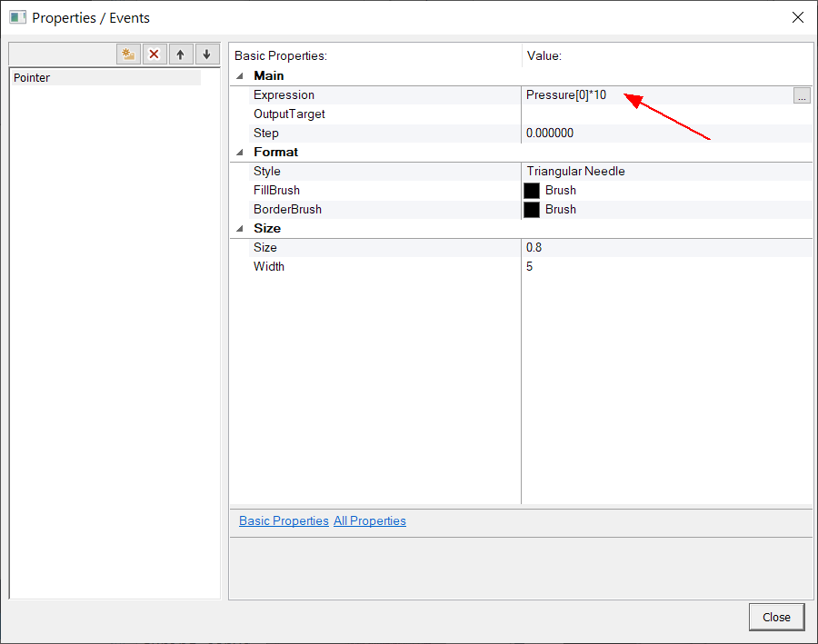Viewport: 818px width, 644px height.
Task: Click the add new item icon
Action: pos(128,54)
